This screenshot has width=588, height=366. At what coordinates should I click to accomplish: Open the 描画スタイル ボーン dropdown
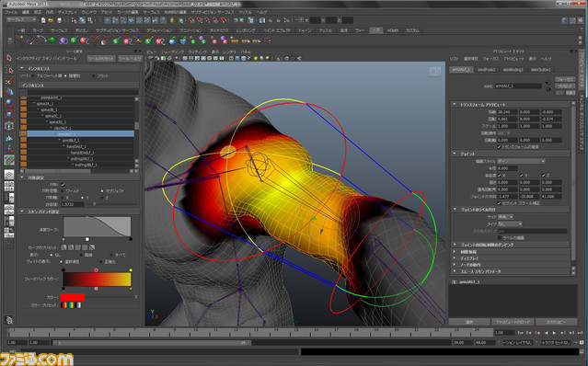pos(521,161)
